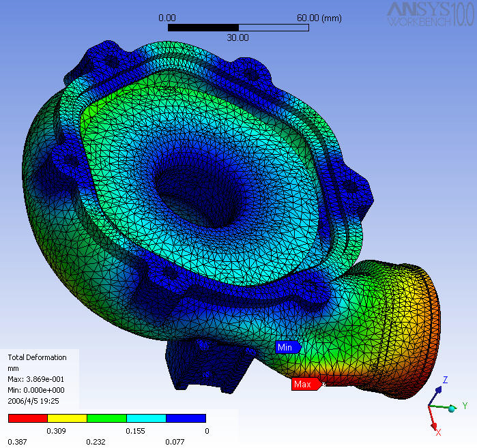Click the coordinate triad Z axis arrow
Viewport: 477px width, 448px height.
[438, 390]
